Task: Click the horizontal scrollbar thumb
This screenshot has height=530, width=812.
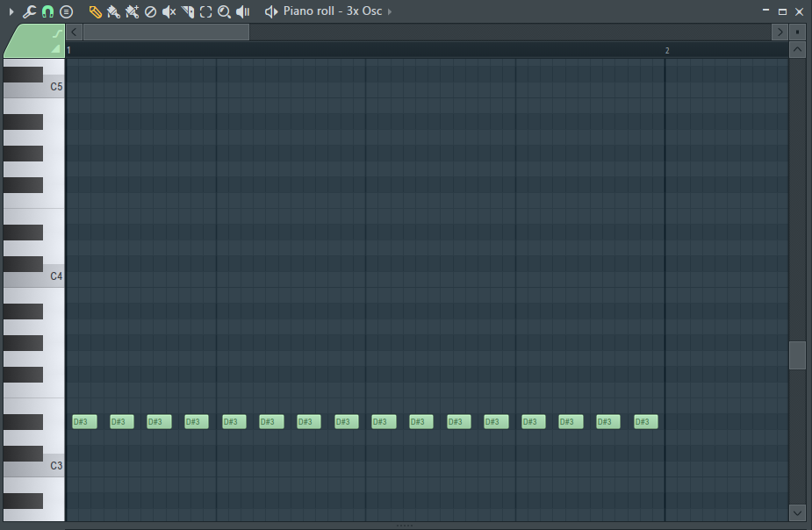Action: [x=166, y=32]
